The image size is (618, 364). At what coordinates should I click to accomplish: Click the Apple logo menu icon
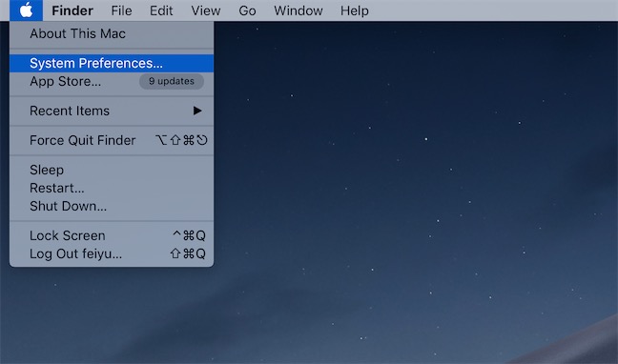(x=26, y=10)
